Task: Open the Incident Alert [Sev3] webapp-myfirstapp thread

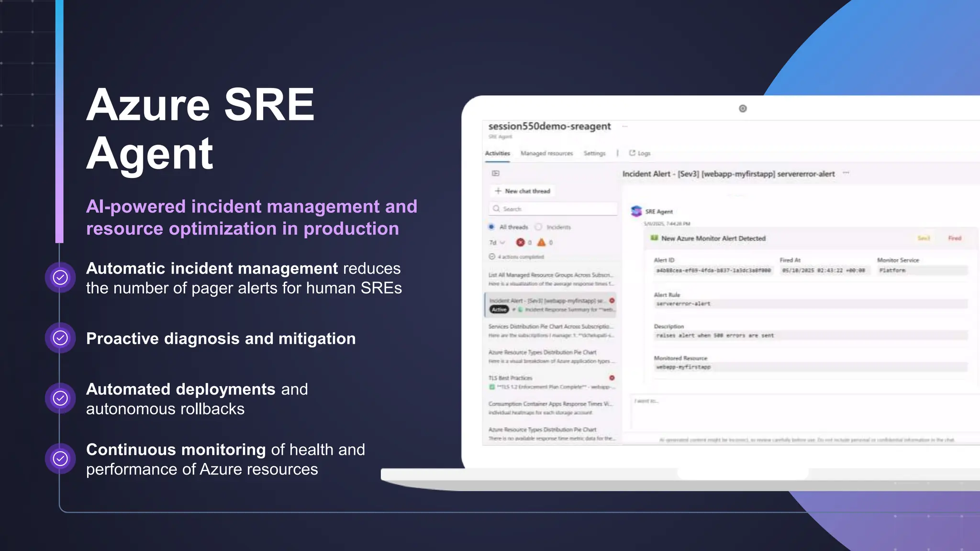Action: (551, 305)
